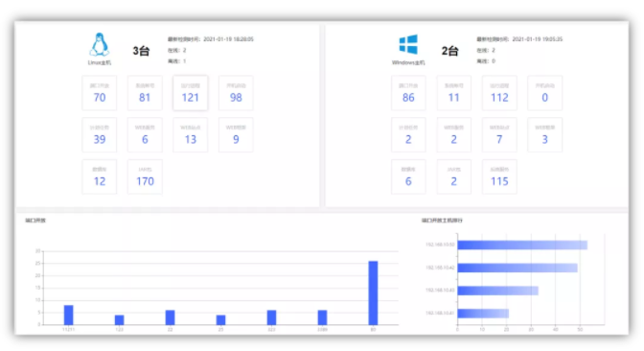
Task: Select the host ranking bar for 192.168.10.41
Action: point(483,314)
